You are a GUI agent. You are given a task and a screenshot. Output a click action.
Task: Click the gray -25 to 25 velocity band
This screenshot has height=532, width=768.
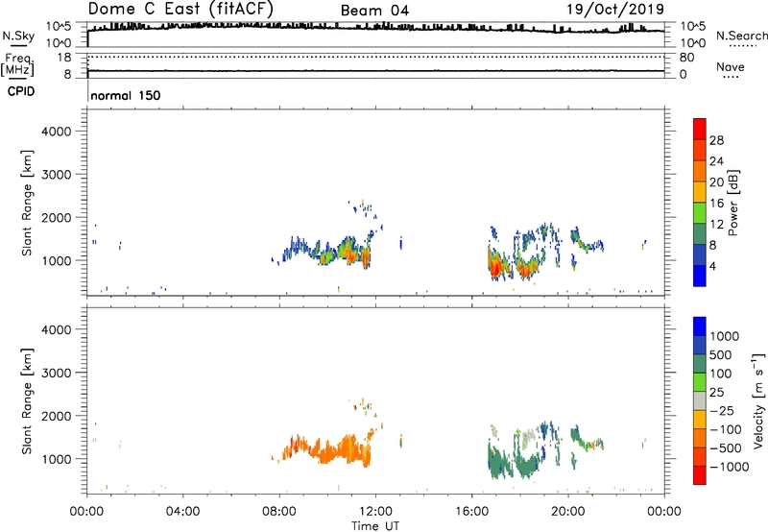pyautogui.click(x=700, y=401)
